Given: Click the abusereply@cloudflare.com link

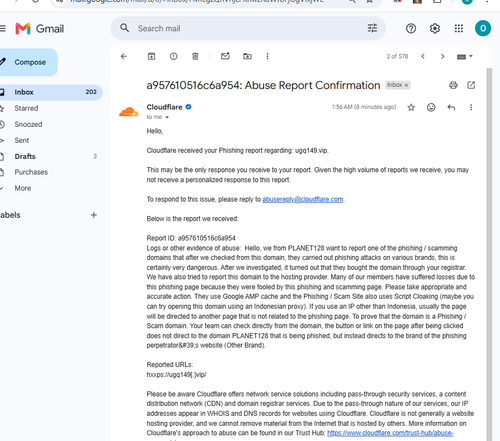Looking at the screenshot, I should pos(303,199).
